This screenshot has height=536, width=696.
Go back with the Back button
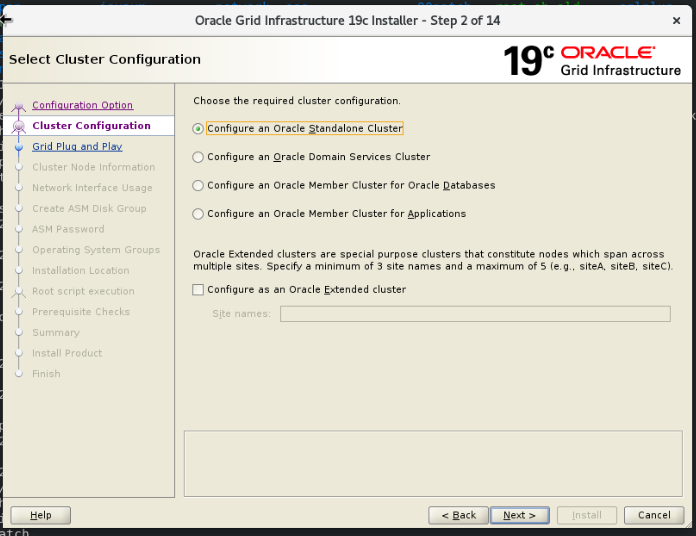pyautogui.click(x=459, y=515)
